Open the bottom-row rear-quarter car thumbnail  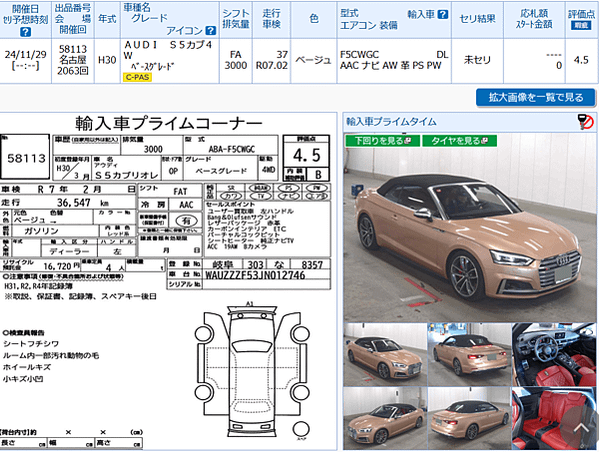point(469,418)
